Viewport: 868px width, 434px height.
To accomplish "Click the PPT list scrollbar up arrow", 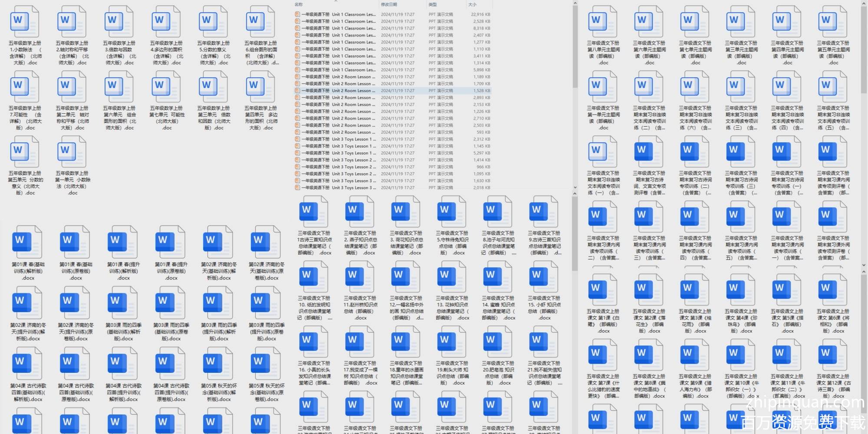I will coord(575,3).
